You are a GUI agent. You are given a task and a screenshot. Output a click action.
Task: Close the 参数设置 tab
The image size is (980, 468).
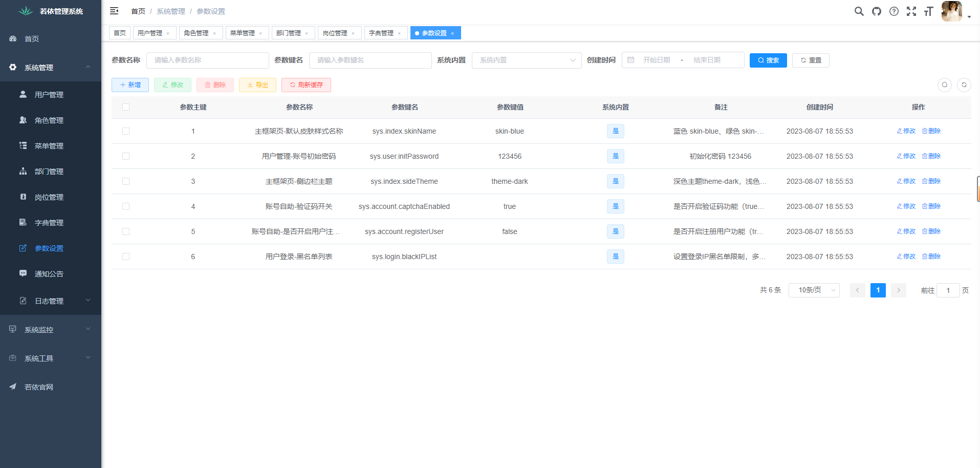pos(452,33)
